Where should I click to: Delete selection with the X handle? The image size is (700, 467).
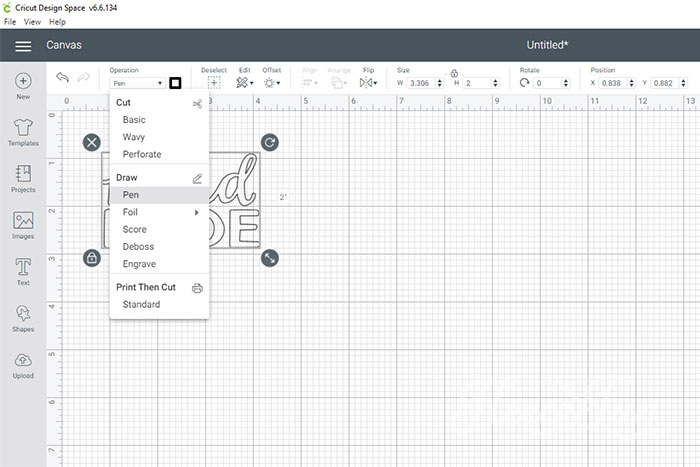[x=92, y=143]
